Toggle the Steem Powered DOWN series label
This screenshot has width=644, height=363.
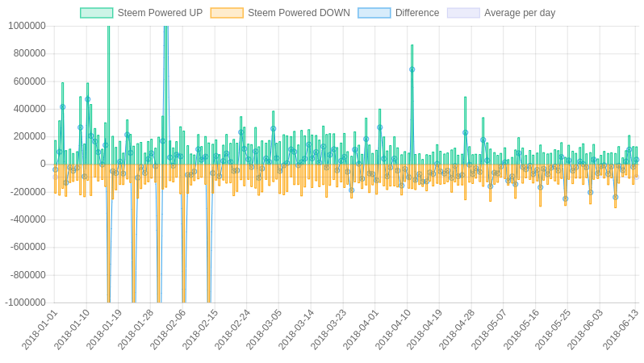pos(299,13)
